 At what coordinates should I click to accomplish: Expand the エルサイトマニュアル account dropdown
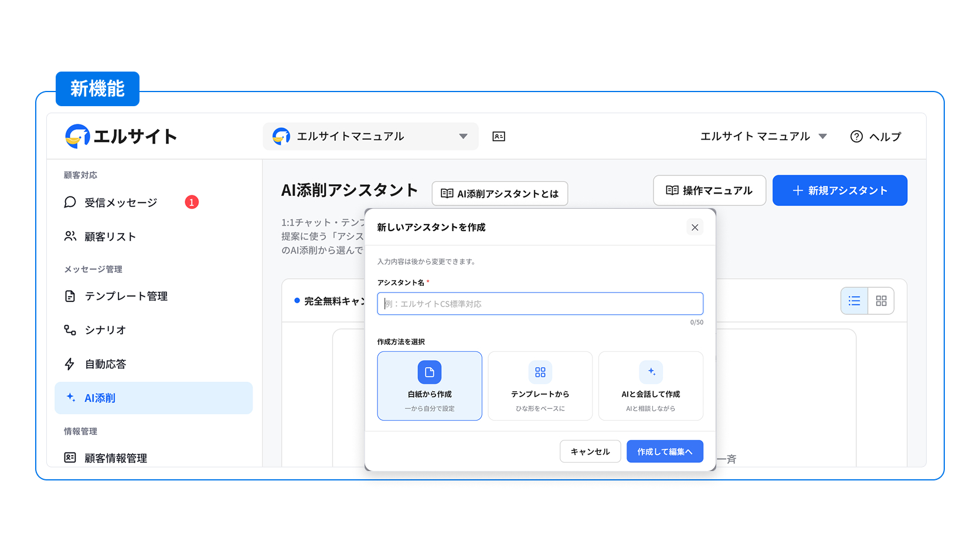click(370, 136)
